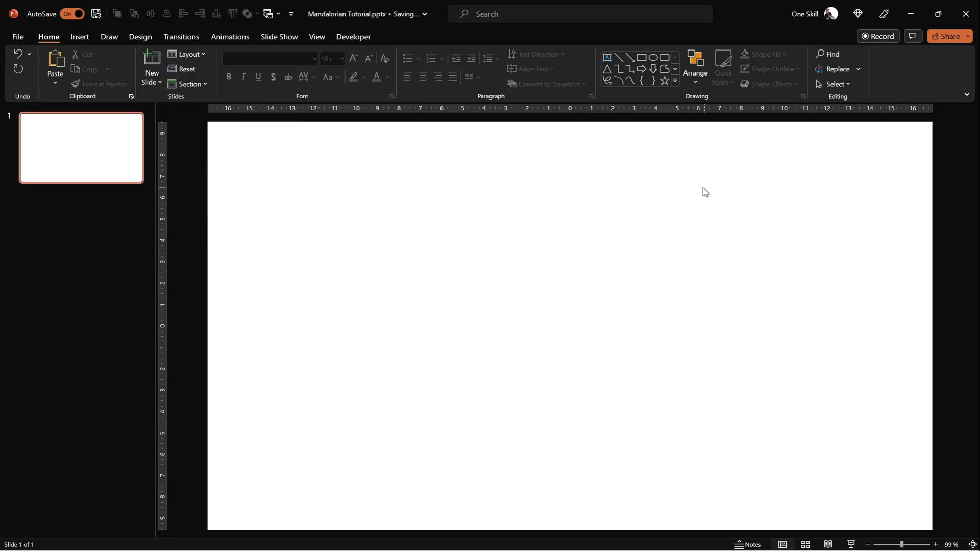This screenshot has height=551, width=980.
Task: Click the Undo arrow icon
Action: point(18,54)
